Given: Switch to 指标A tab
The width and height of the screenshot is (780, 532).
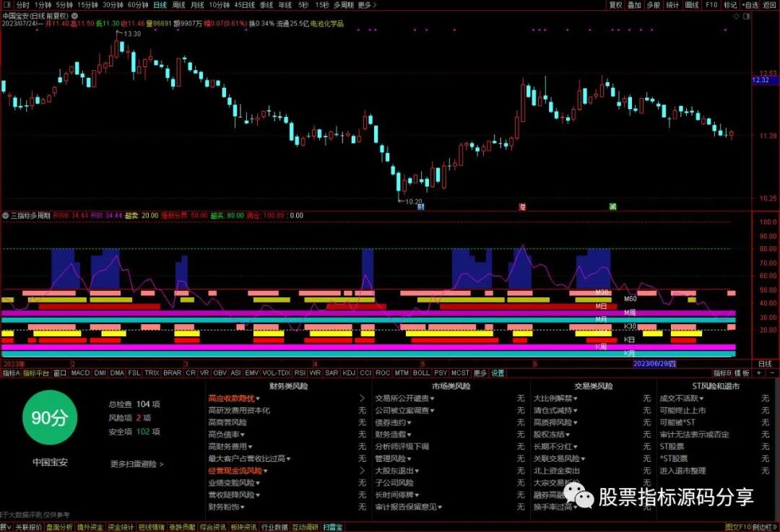Looking at the screenshot, I should [x=11, y=373].
